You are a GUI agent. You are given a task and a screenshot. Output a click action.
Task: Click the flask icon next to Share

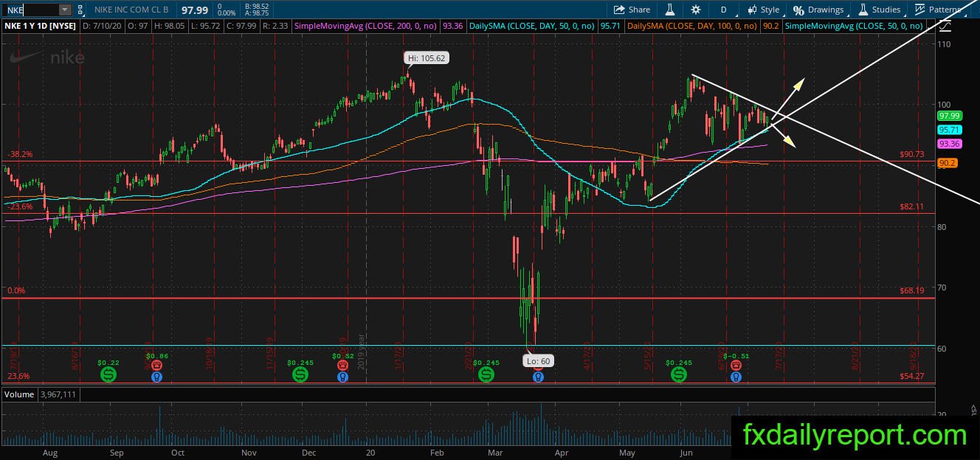tap(670, 10)
